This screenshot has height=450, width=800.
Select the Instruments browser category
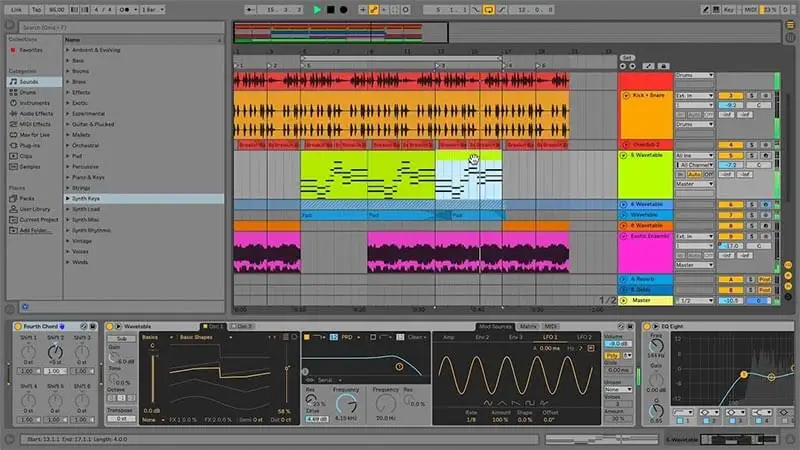pos(38,102)
